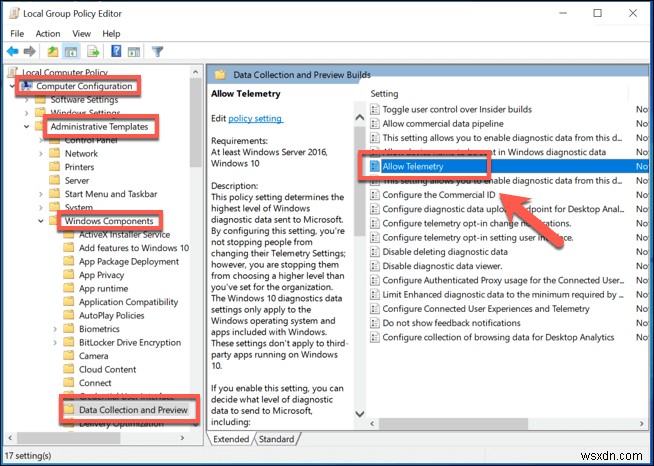The width and height of the screenshot is (654, 466).
Task: Select Add features to Windows 10 folder
Action: tap(134, 248)
